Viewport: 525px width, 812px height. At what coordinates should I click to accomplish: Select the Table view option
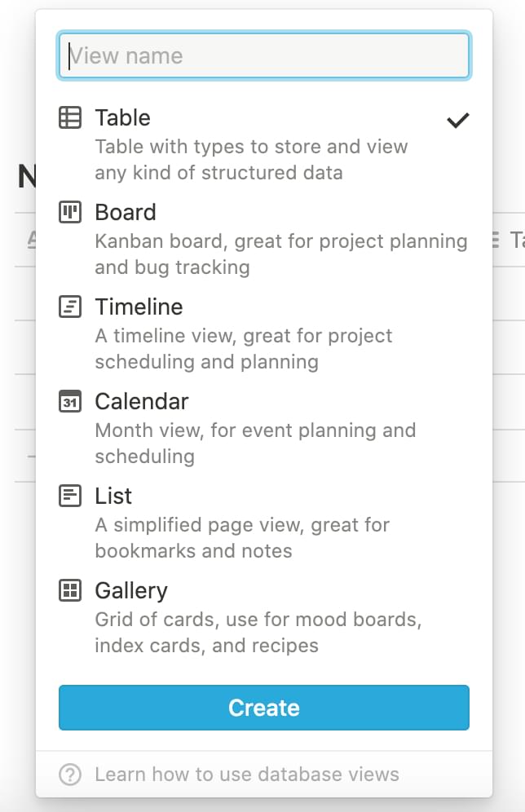point(122,118)
